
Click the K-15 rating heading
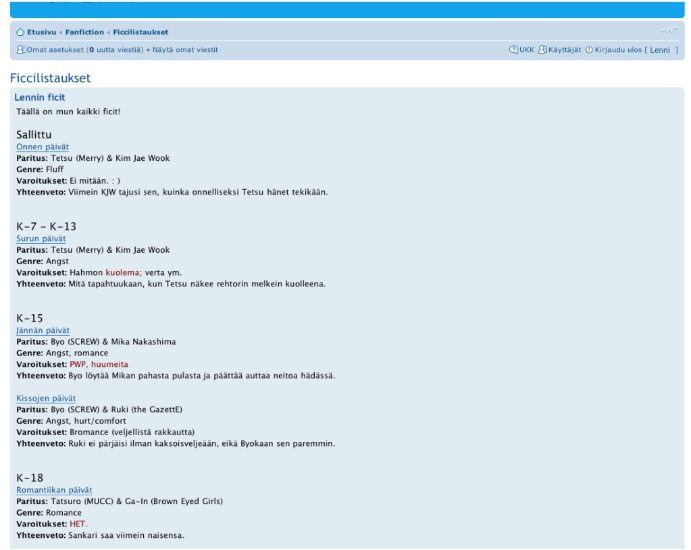[30, 318]
